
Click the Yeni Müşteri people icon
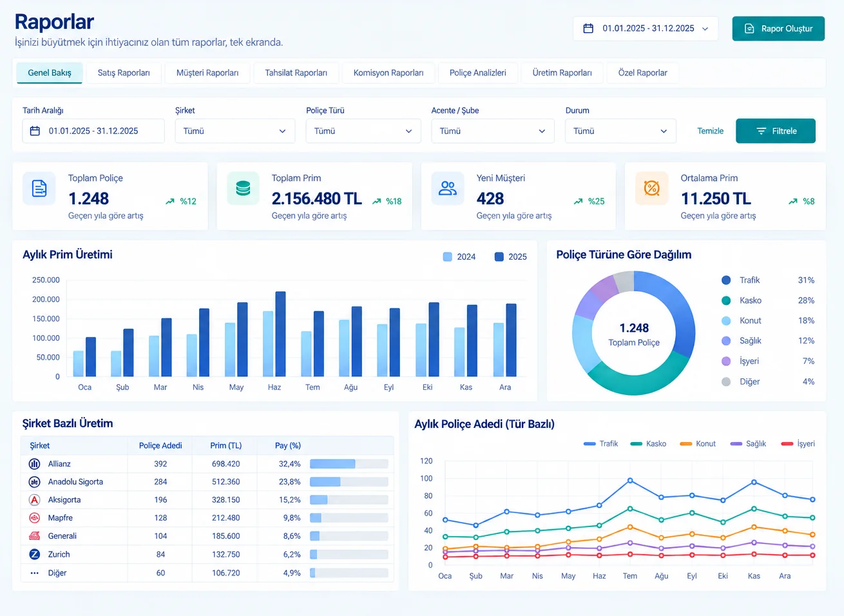click(448, 188)
